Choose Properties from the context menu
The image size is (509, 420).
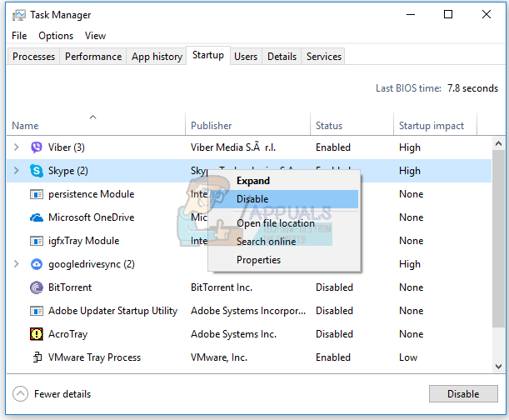[x=258, y=260]
